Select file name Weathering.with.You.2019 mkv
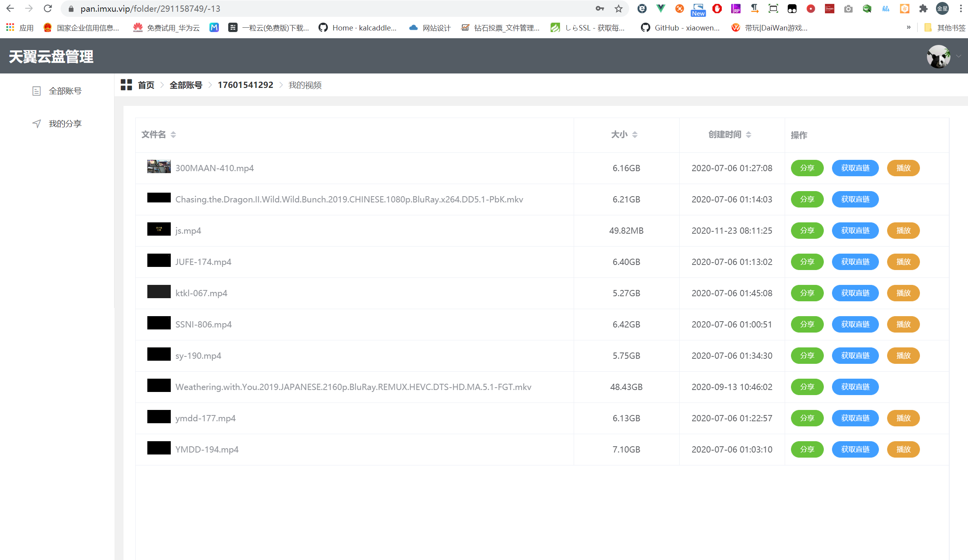 (353, 387)
